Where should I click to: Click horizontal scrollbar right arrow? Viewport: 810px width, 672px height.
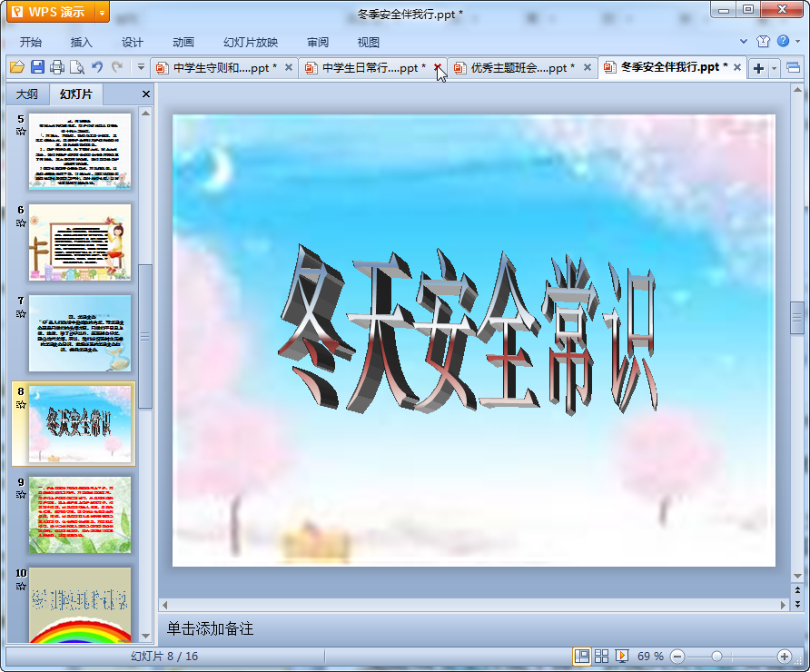pos(783,604)
